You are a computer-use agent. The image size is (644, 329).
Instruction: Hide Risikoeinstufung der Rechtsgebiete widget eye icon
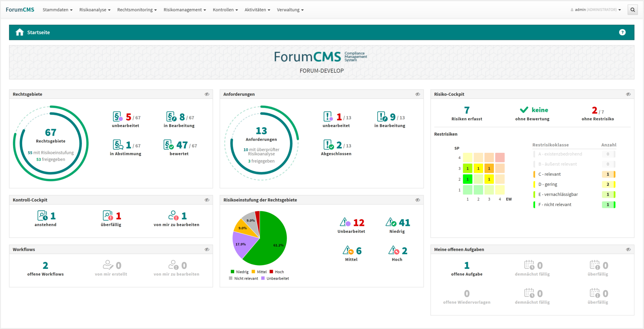[418, 200]
